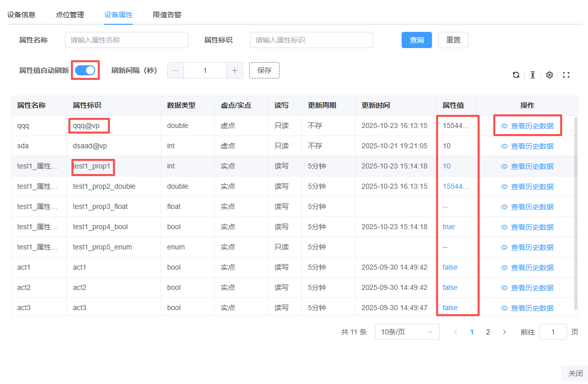Switch to 点位管理 tab

click(70, 15)
